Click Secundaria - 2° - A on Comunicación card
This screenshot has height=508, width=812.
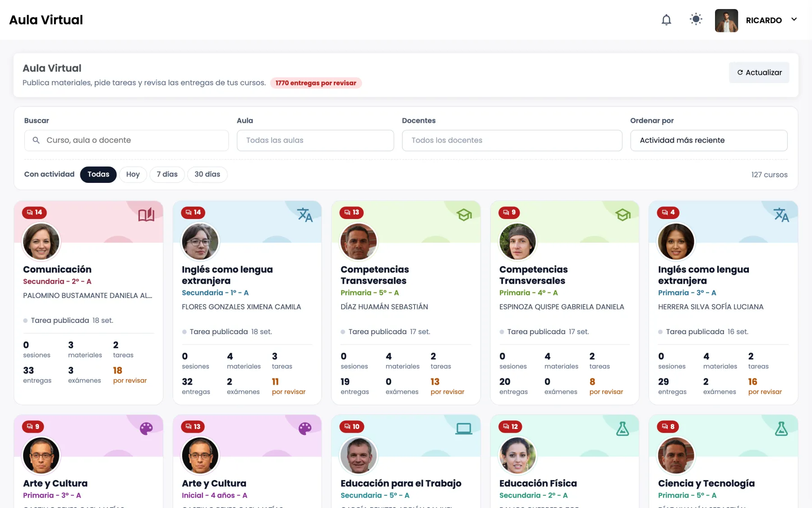click(x=57, y=281)
